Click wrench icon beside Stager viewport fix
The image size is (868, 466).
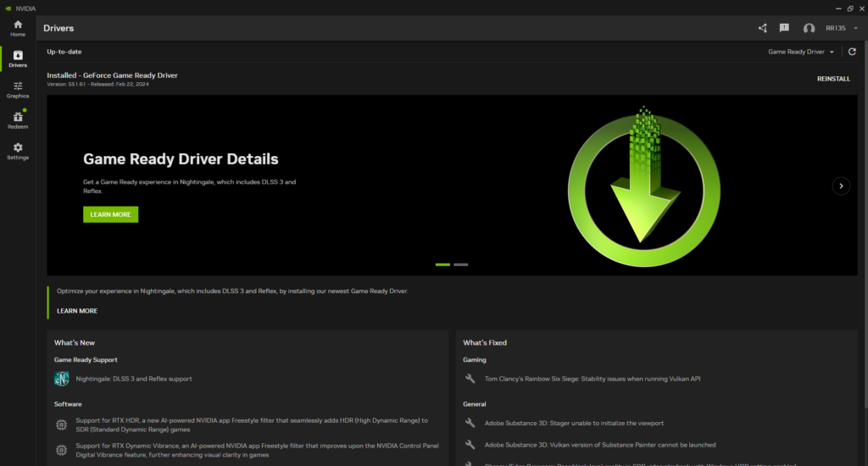coord(470,423)
